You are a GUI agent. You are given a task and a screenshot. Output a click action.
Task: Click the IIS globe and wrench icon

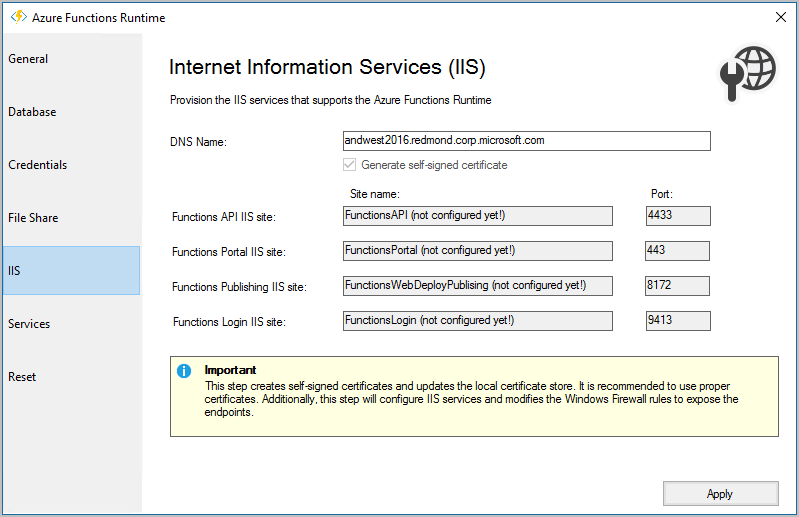(x=748, y=73)
